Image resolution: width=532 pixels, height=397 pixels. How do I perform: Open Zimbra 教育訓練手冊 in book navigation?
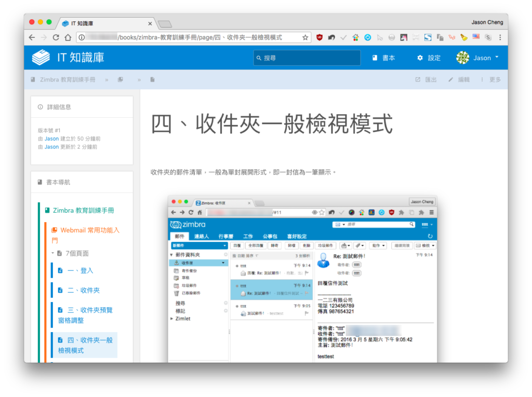coord(79,211)
